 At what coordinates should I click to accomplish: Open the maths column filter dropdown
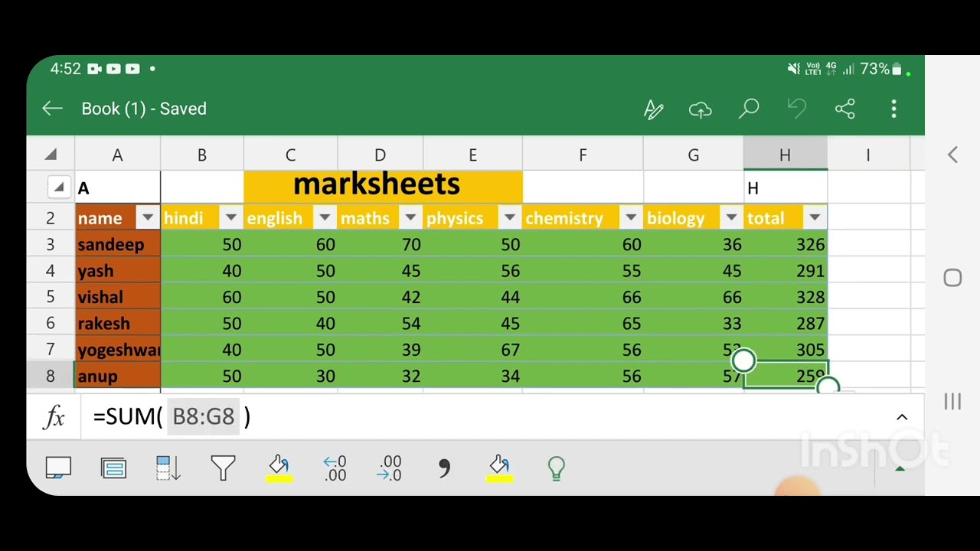(410, 218)
